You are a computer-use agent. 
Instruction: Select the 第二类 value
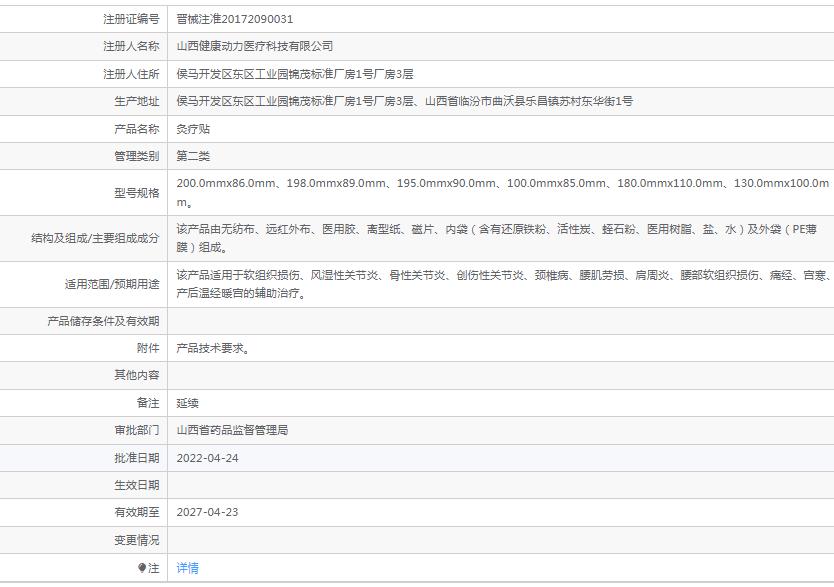coord(193,156)
